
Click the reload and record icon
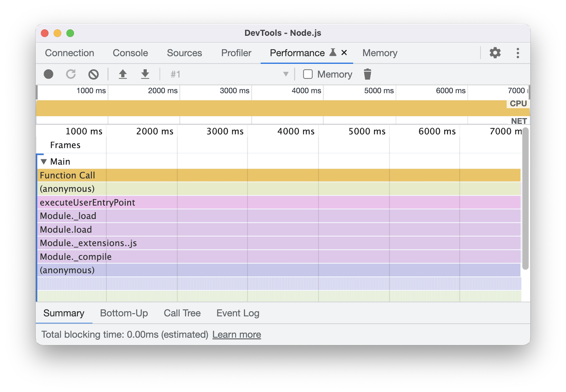71,74
